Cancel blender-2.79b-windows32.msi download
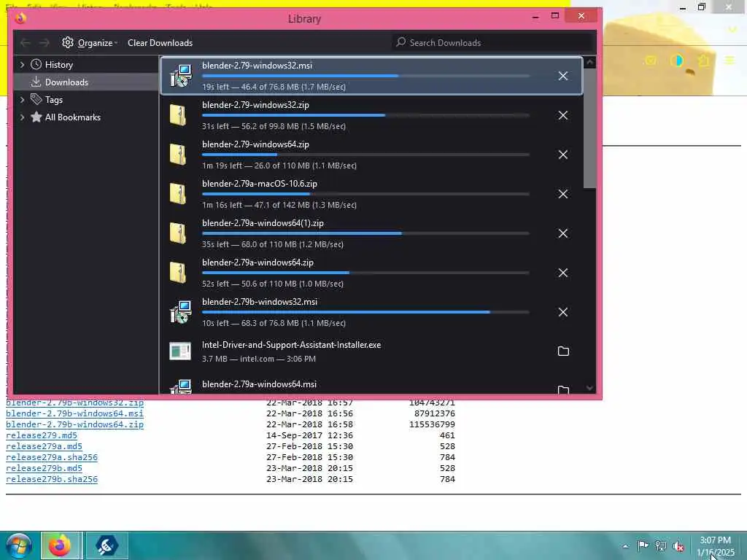747x560 pixels. coord(562,312)
